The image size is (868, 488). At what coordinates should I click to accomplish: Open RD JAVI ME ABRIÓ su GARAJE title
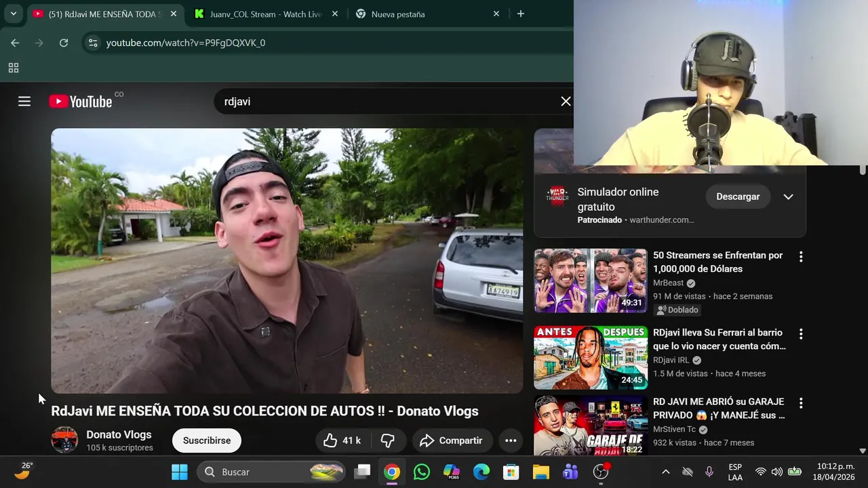[719, 409]
